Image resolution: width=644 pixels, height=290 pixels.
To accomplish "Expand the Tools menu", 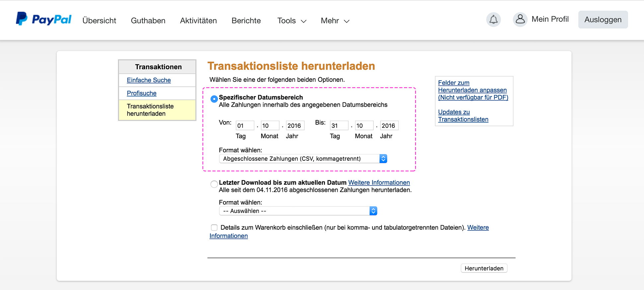I will (291, 21).
